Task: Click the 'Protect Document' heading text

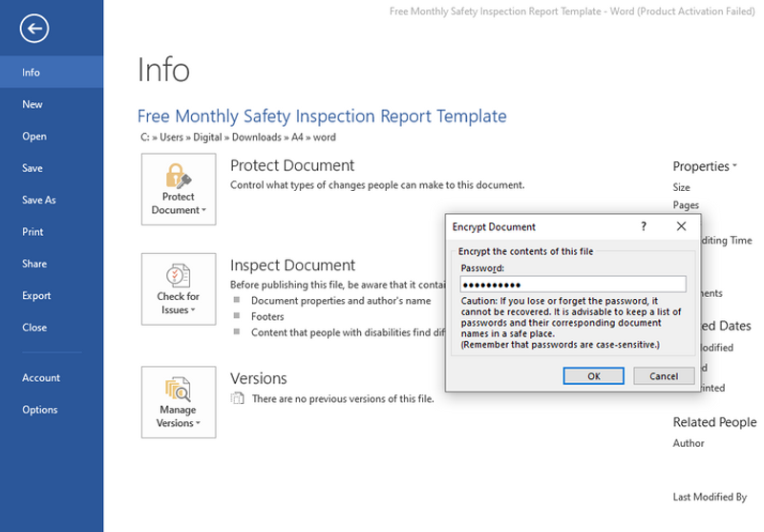Action: (x=292, y=165)
